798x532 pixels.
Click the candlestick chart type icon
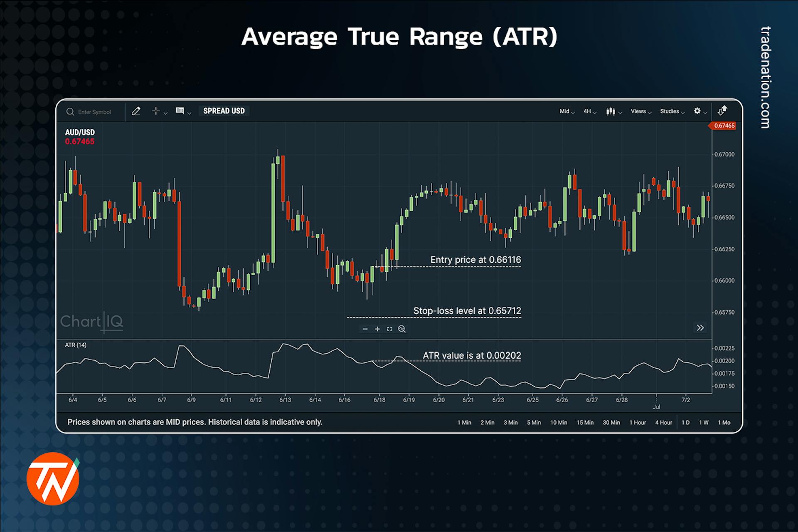coord(611,111)
